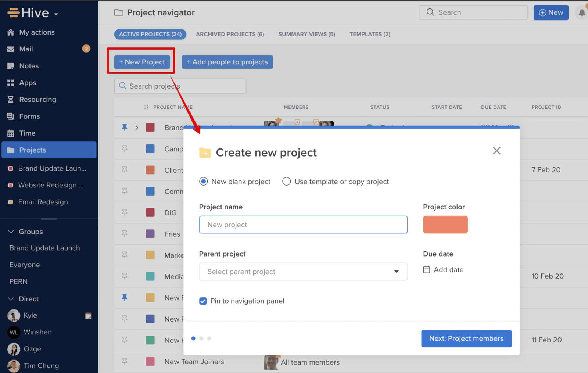Choose Use template or copy project option
This screenshot has height=373, width=588.
coord(286,181)
